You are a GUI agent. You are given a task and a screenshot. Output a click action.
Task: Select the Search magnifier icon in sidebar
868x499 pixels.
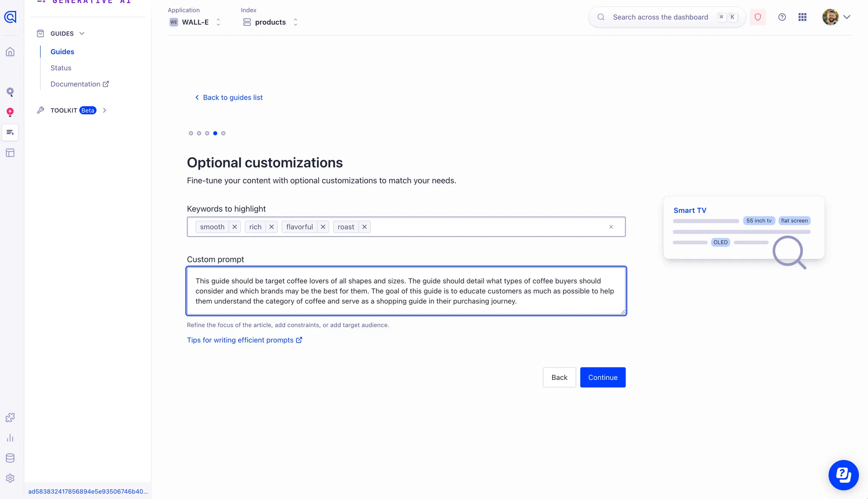click(x=10, y=92)
